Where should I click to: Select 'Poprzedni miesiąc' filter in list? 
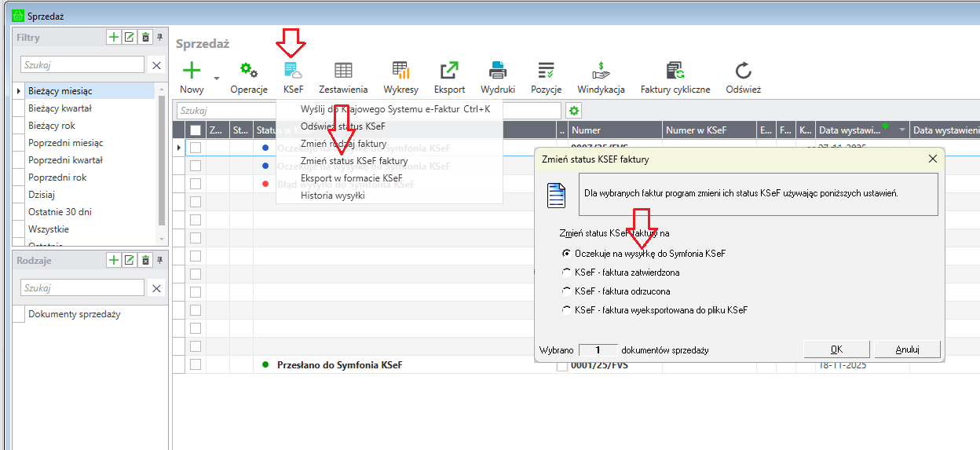coord(65,143)
